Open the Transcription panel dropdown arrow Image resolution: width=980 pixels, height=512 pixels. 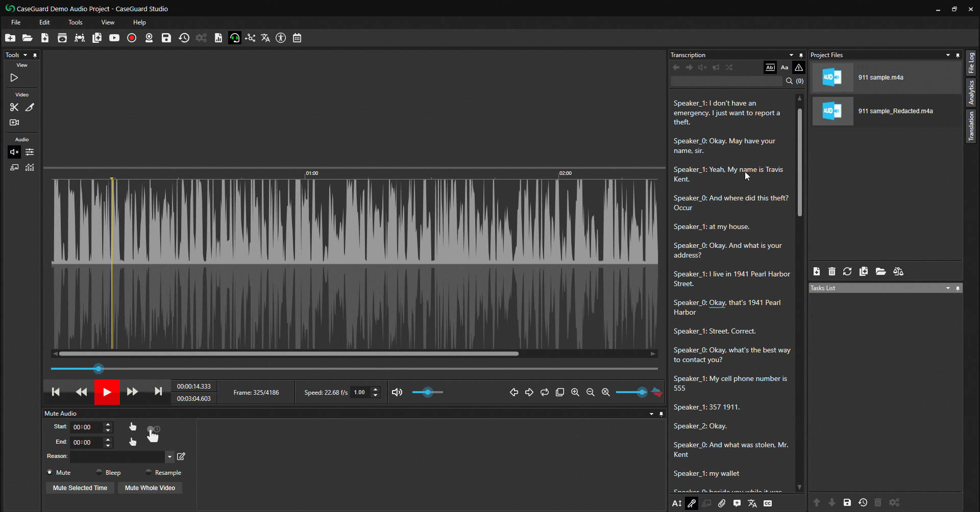(x=791, y=55)
